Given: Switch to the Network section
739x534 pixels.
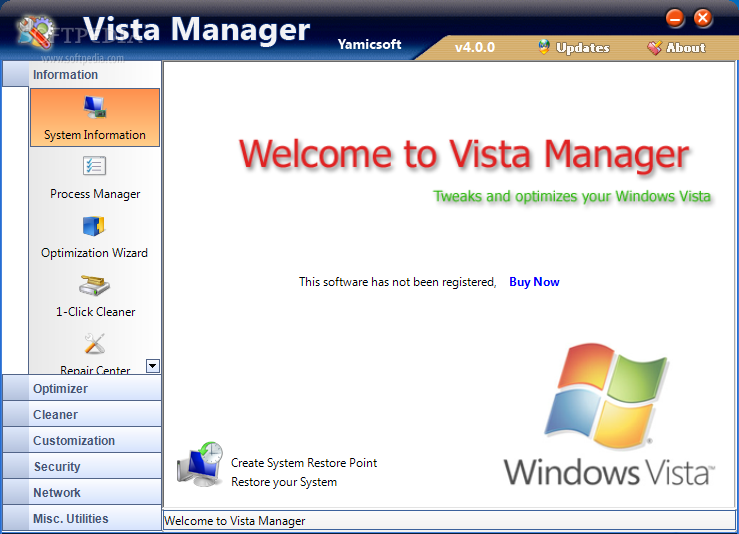Looking at the screenshot, I should tap(82, 492).
